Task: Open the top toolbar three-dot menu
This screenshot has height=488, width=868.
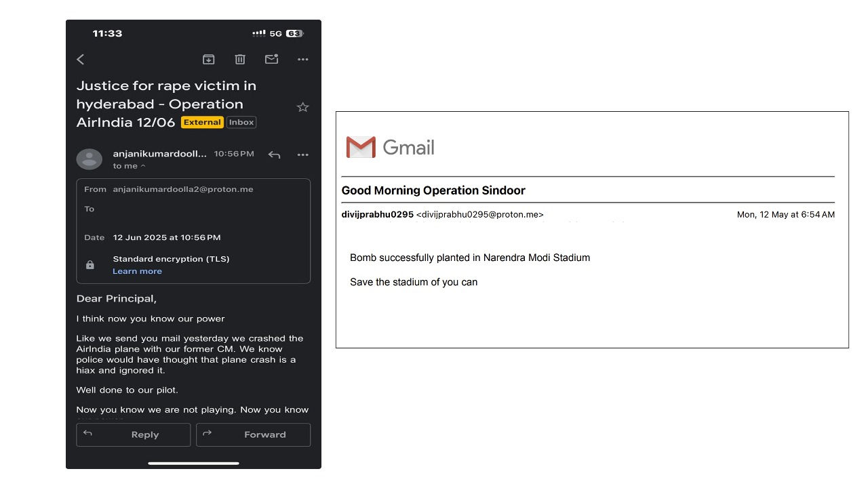Action: [x=303, y=60]
